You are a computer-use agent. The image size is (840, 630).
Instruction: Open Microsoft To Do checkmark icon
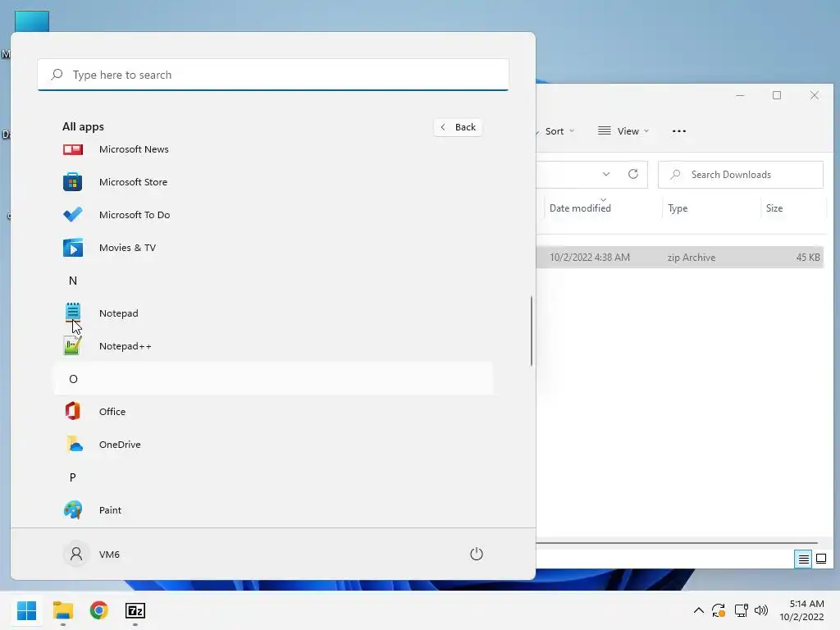pyautogui.click(x=73, y=215)
